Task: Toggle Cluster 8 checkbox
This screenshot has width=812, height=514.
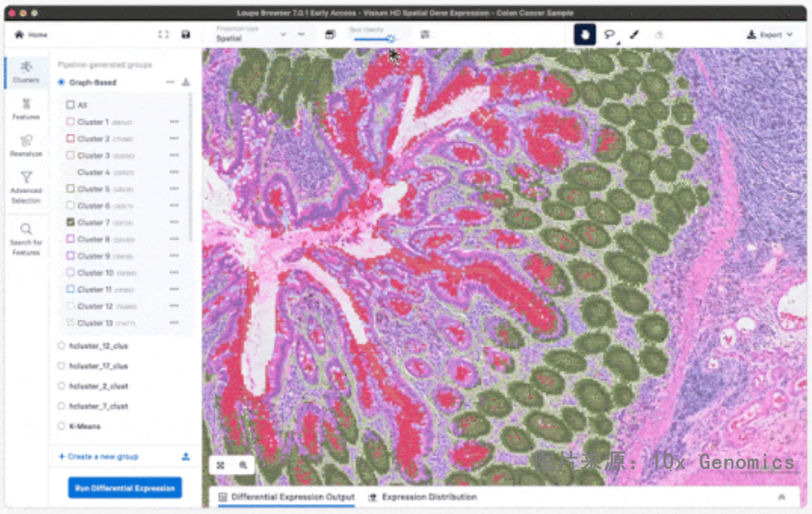Action: [70, 239]
